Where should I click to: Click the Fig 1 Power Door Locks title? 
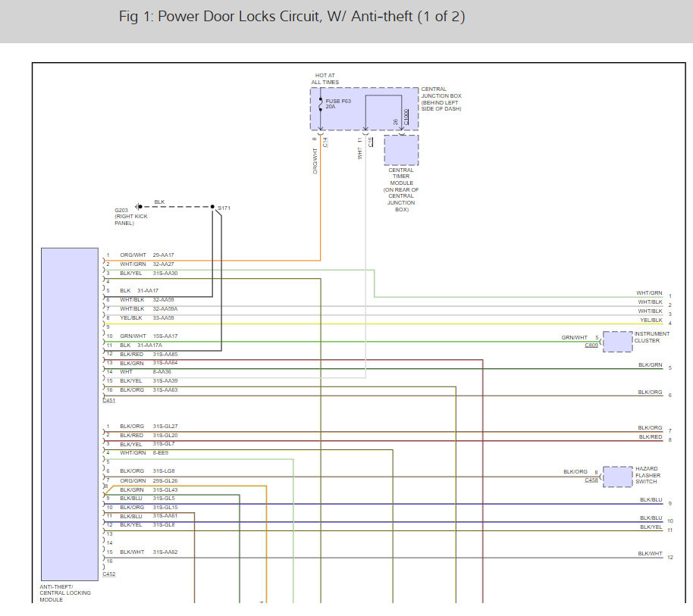(x=292, y=17)
